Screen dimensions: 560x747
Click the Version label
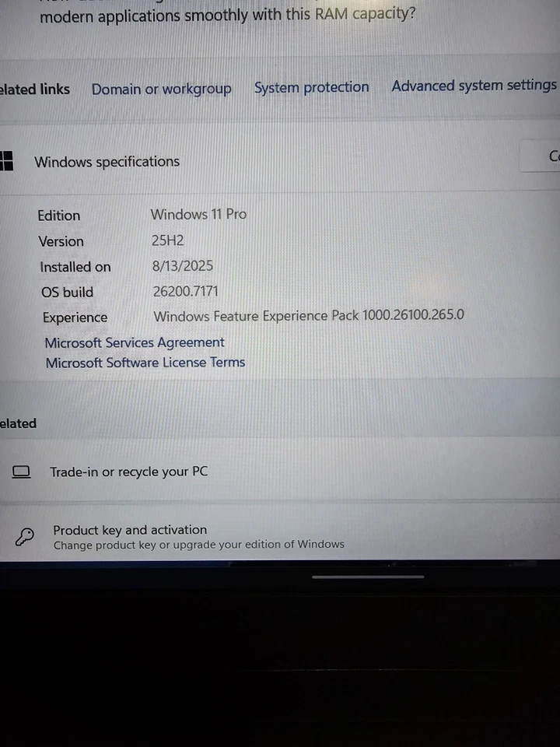[x=61, y=241]
